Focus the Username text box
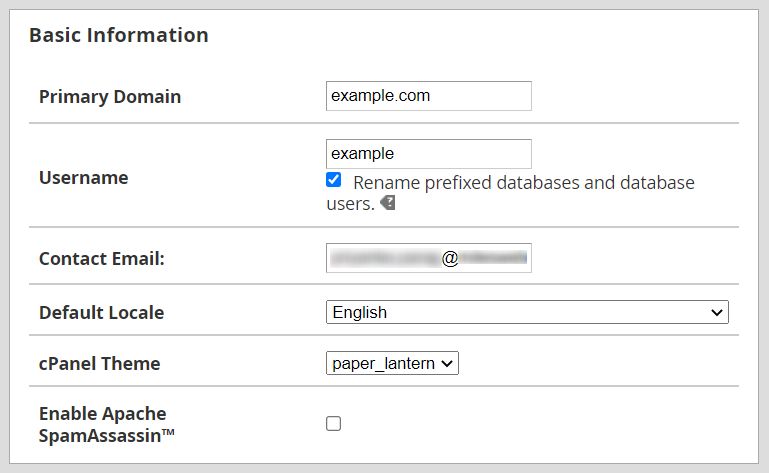 428,154
